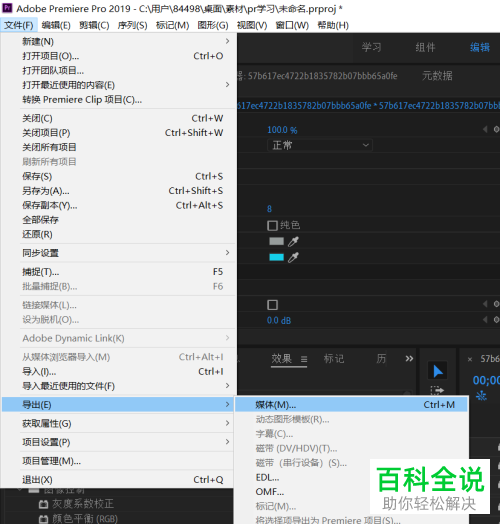Switch to the 学习 workspace tab

coord(371,47)
